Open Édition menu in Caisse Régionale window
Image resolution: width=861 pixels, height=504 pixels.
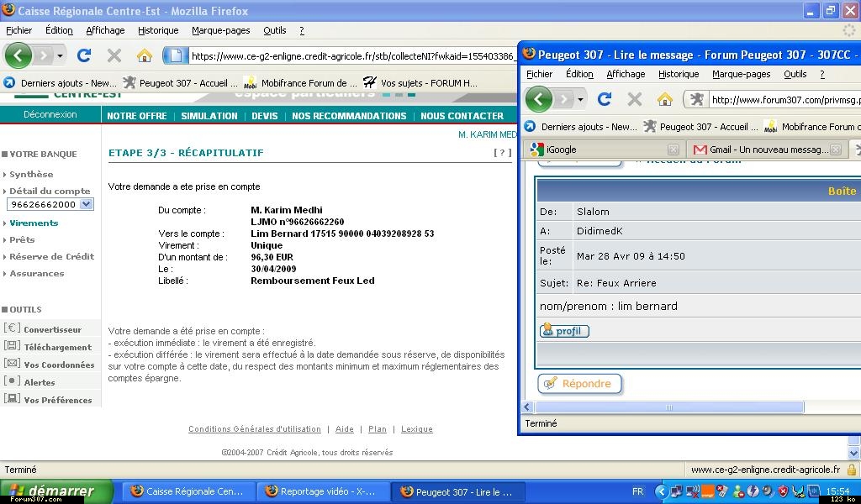click(59, 31)
